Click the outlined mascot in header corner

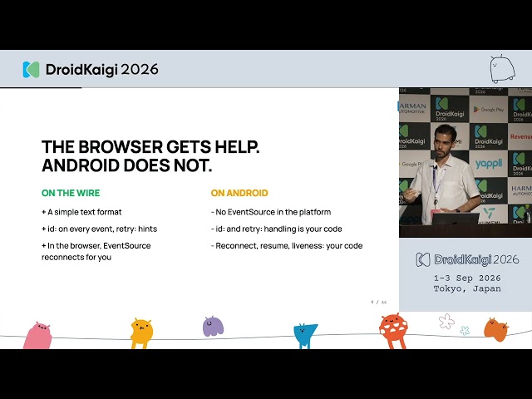point(502,69)
